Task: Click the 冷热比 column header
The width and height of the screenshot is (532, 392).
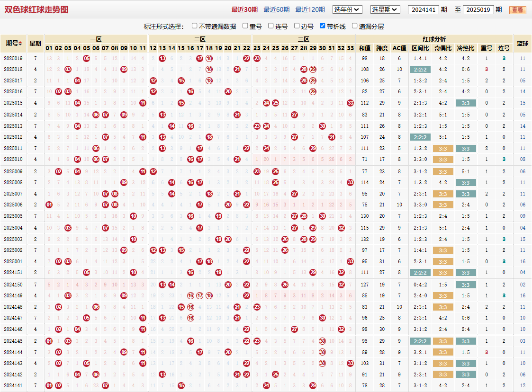Action: 466,48
